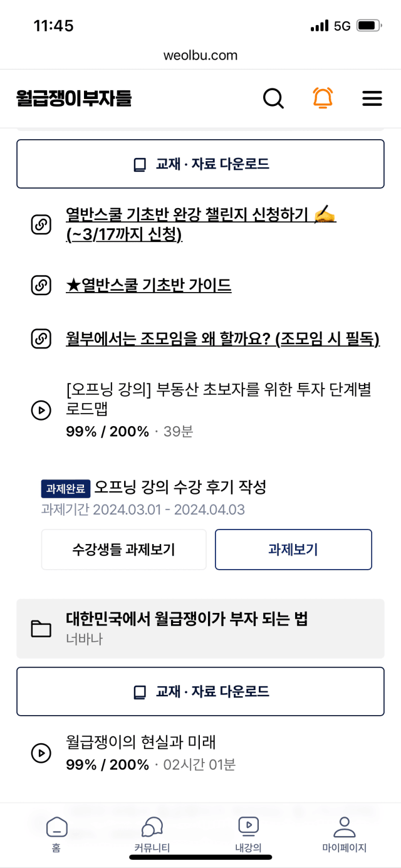401x868 pixels.
Task: Open the search magnifier icon
Action: click(x=273, y=98)
